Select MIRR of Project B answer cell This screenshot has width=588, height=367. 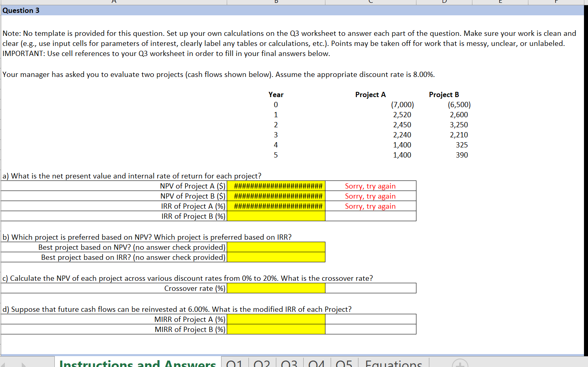point(276,330)
